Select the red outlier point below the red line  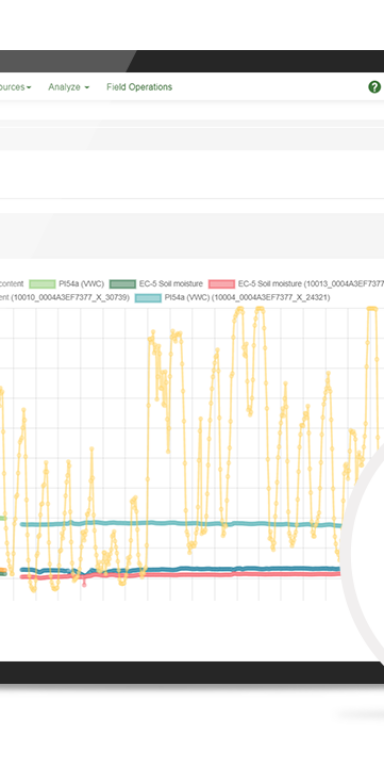coord(84,584)
